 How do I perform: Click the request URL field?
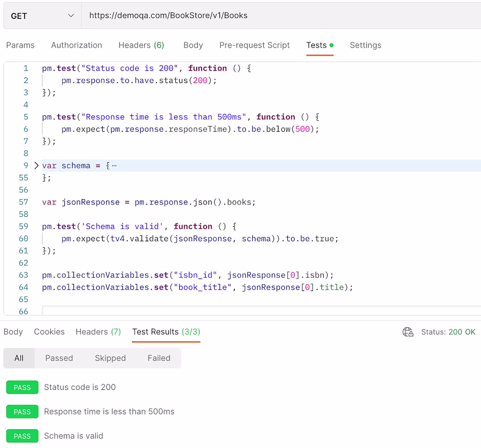coord(281,16)
